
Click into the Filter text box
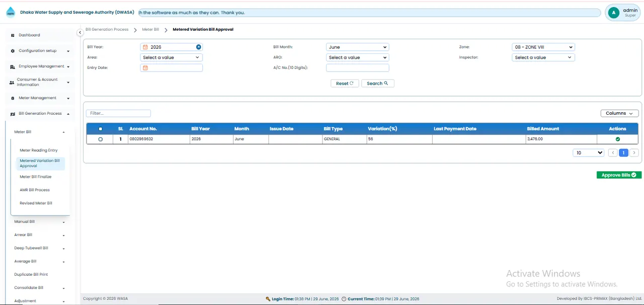pos(118,113)
